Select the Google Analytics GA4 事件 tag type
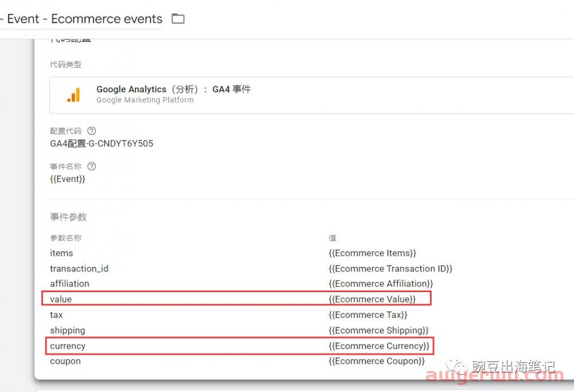This screenshot has height=392, width=574. (312, 95)
